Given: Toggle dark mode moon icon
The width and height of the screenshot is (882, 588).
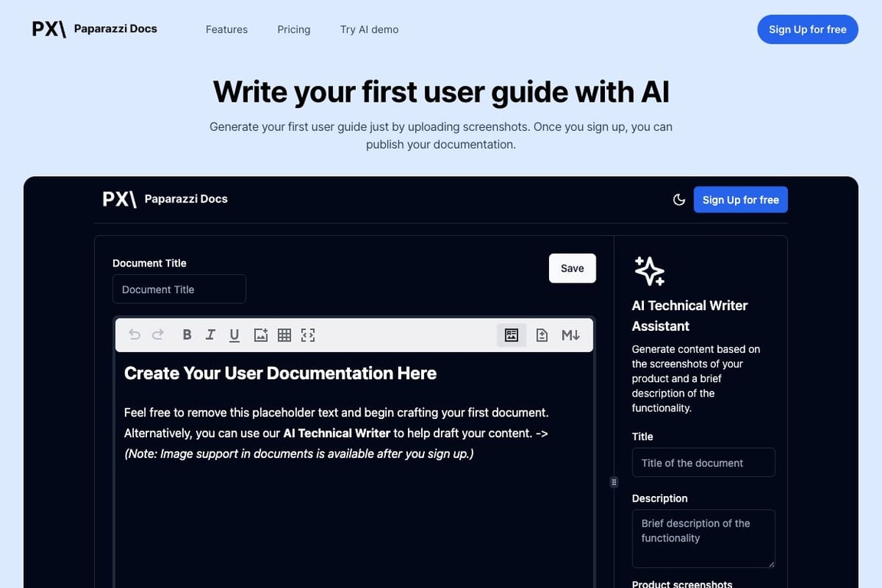Looking at the screenshot, I should [x=679, y=200].
